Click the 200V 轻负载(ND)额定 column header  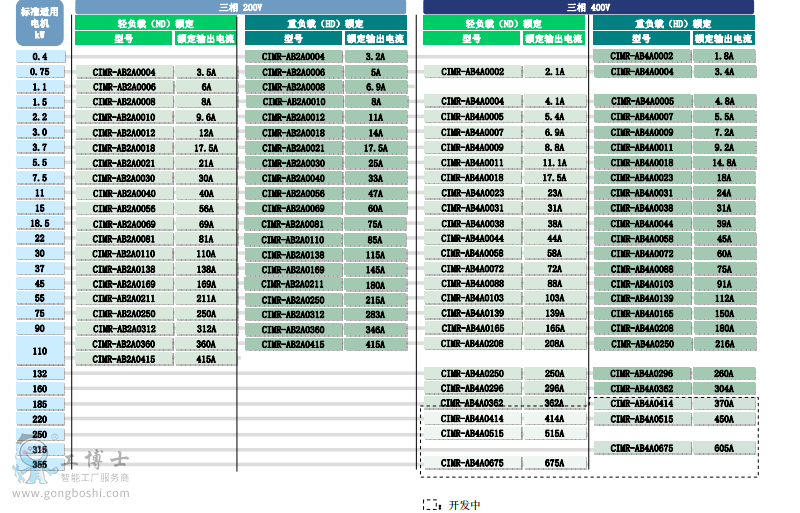point(155,23)
